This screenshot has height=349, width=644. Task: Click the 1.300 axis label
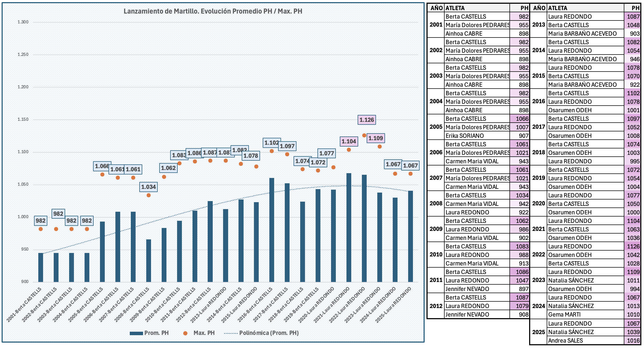click(23, 22)
